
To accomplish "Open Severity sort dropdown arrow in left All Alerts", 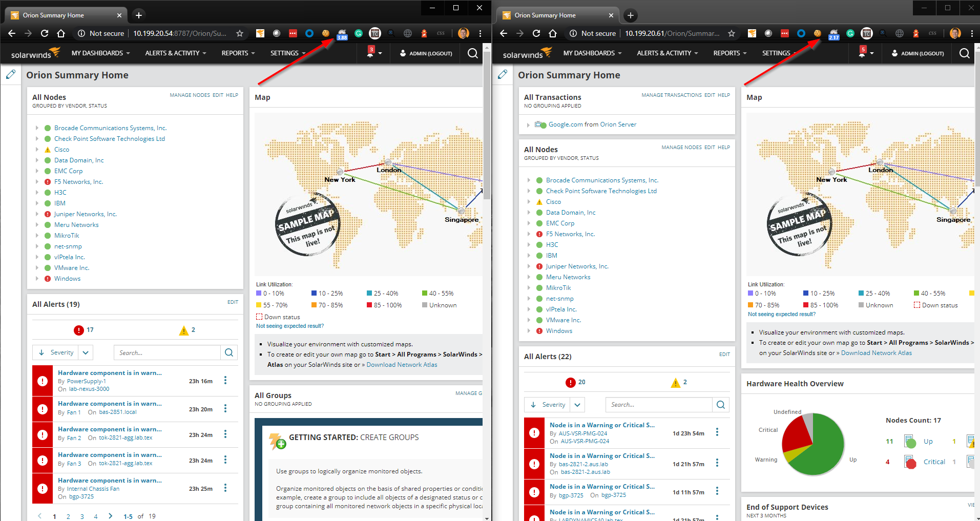I will point(86,352).
